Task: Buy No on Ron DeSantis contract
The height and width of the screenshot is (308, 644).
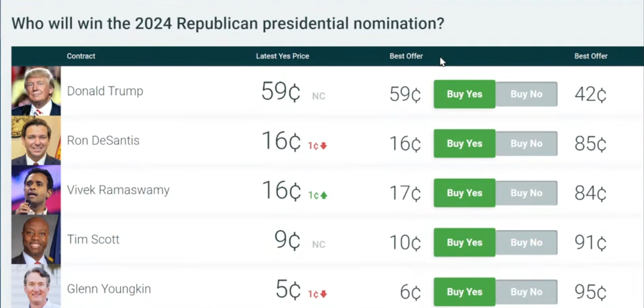Action: pos(527,143)
